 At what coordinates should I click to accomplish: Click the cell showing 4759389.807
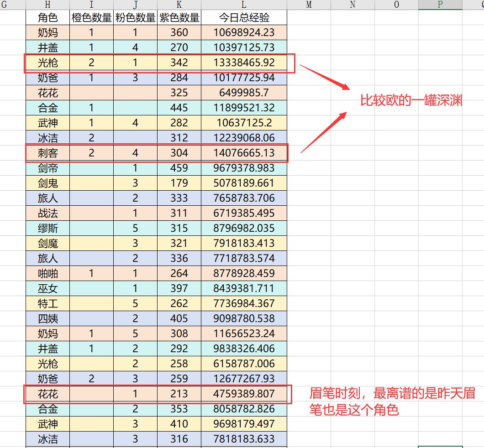point(244,394)
